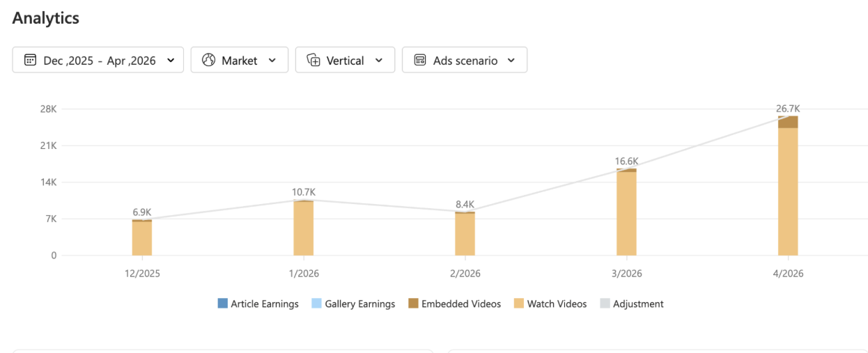Click the Ads scenario filter icon
Viewport: 868px width, 353px height.
click(420, 60)
